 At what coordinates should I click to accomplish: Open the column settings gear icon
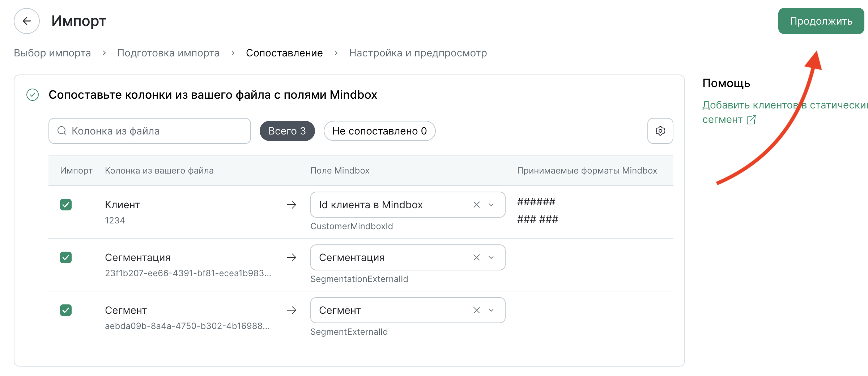(x=660, y=131)
